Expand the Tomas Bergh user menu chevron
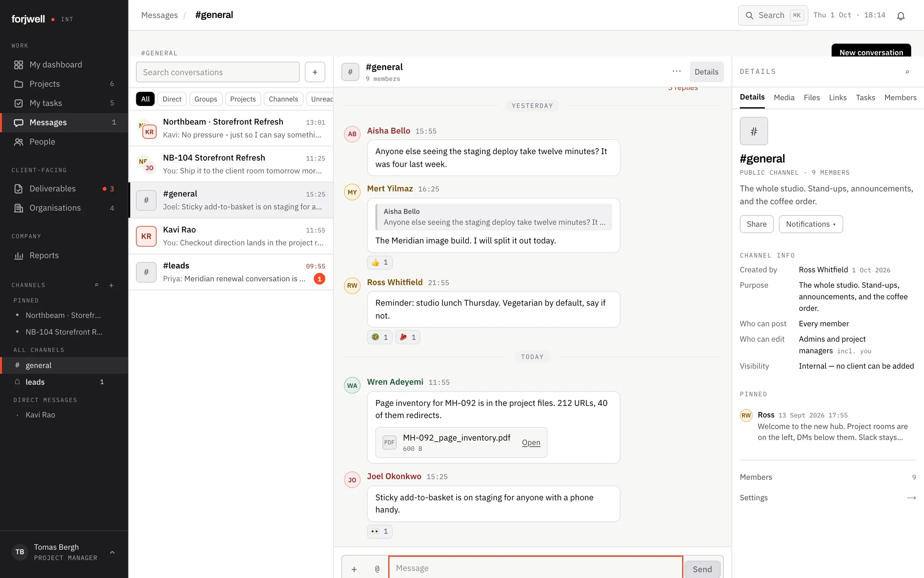The width and height of the screenshot is (924, 578). [112, 552]
